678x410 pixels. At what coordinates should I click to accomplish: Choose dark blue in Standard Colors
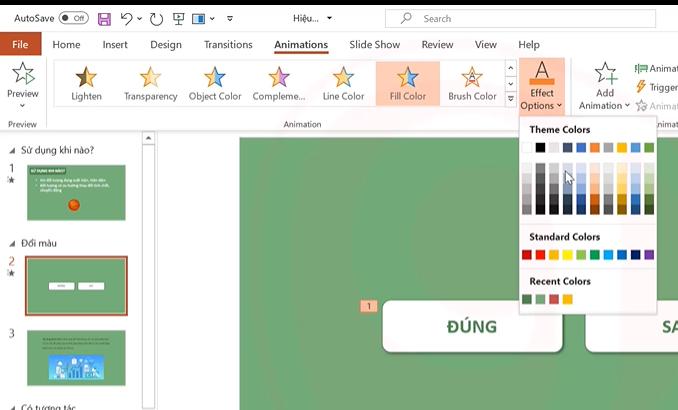(x=635, y=255)
